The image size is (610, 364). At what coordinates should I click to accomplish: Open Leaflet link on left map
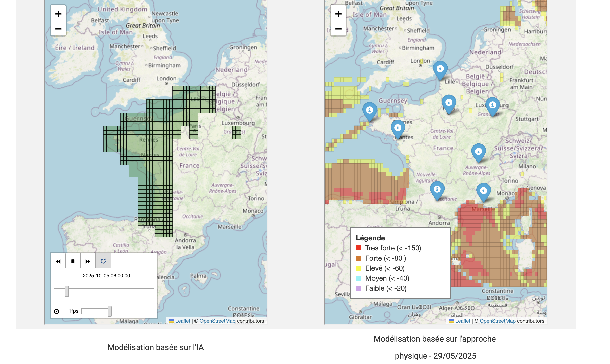click(x=183, y=321)
